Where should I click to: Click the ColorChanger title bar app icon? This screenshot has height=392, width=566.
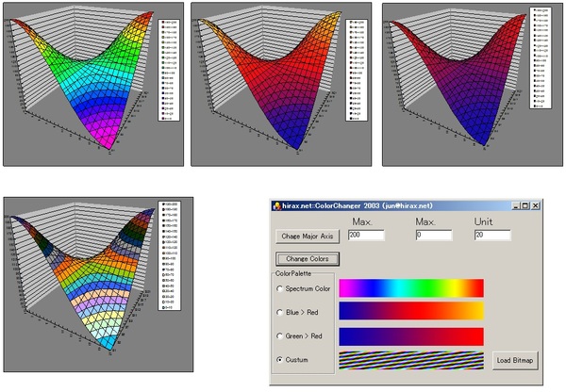coord(276,205)
